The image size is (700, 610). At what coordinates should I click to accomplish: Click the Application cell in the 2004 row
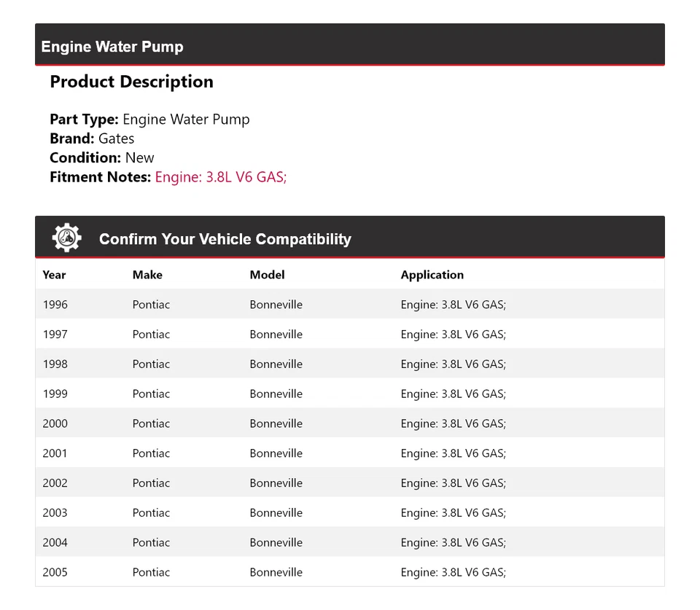point(453,542)
